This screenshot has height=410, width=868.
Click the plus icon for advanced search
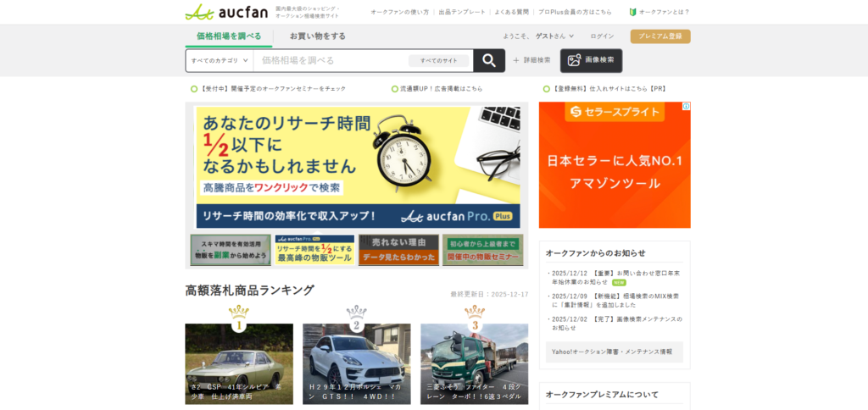point(515,60)
